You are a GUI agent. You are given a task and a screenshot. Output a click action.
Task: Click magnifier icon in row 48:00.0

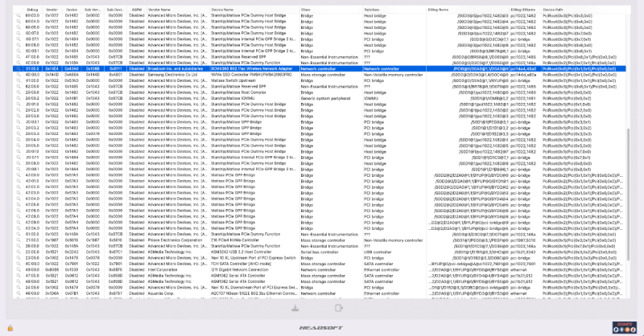point(19,281)
